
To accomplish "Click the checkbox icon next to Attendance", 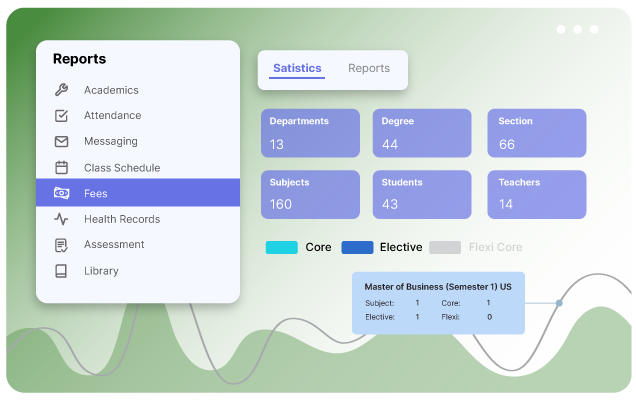I will pos(62,116).
